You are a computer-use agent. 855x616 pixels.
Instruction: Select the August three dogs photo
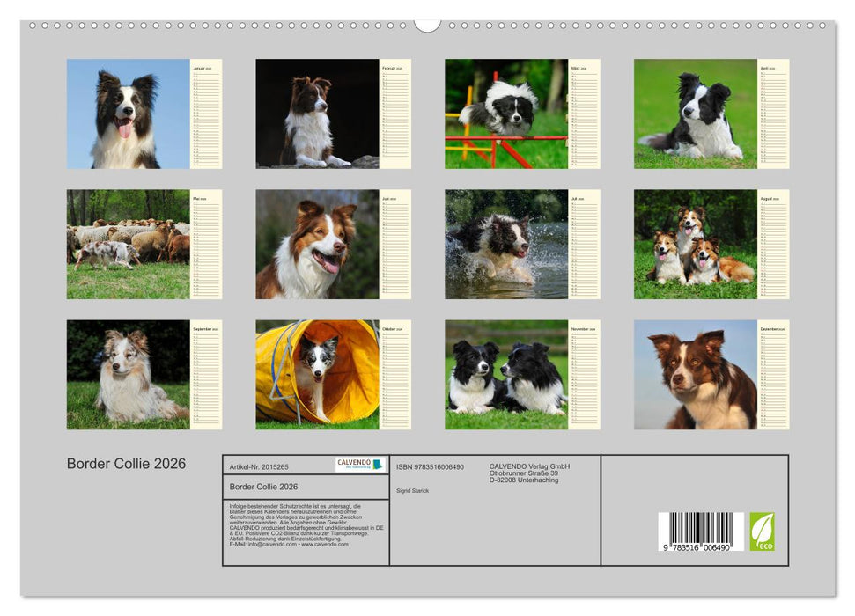(x=698, y=245)
